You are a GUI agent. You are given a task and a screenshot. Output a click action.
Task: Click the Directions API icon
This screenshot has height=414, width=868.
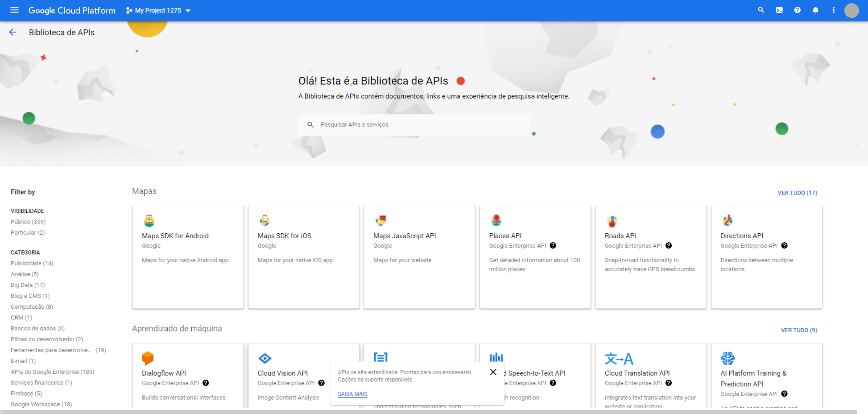(x=728, y=220)
